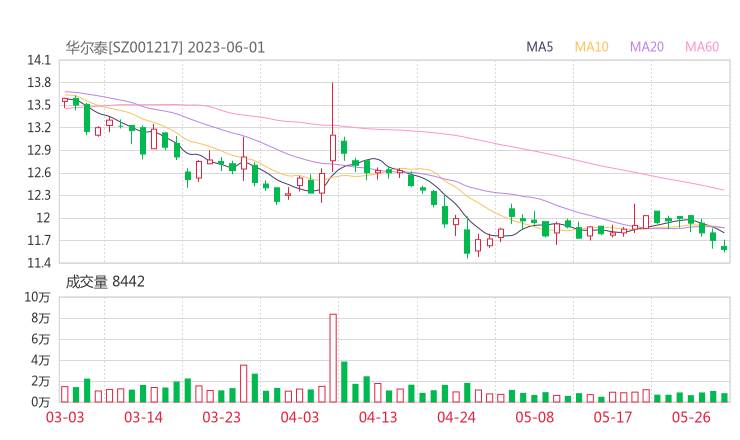Click the 03-03 date axis label
This screenshot has height=440, width=740.
[65, 417]
